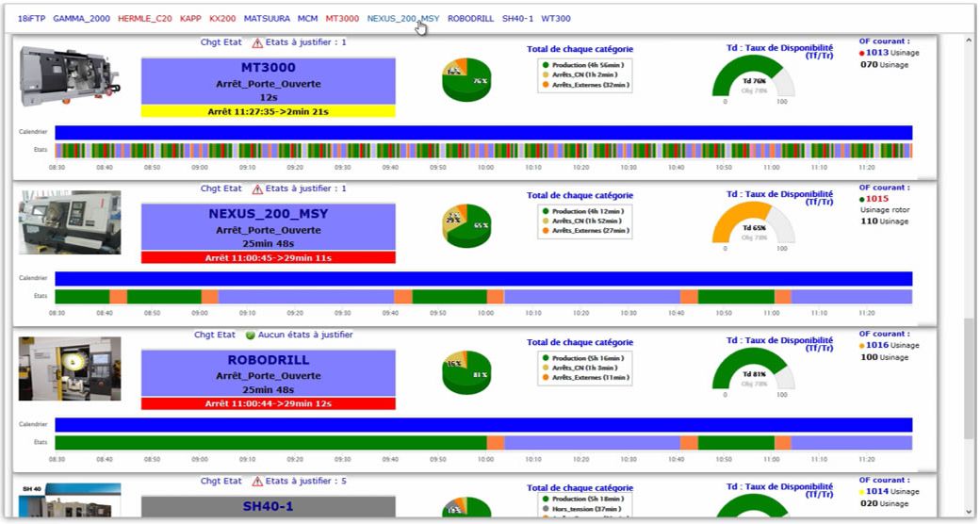The image size is (980, 524).
Task: Click the red dot next to OF 1013
Action: point(862,53)
